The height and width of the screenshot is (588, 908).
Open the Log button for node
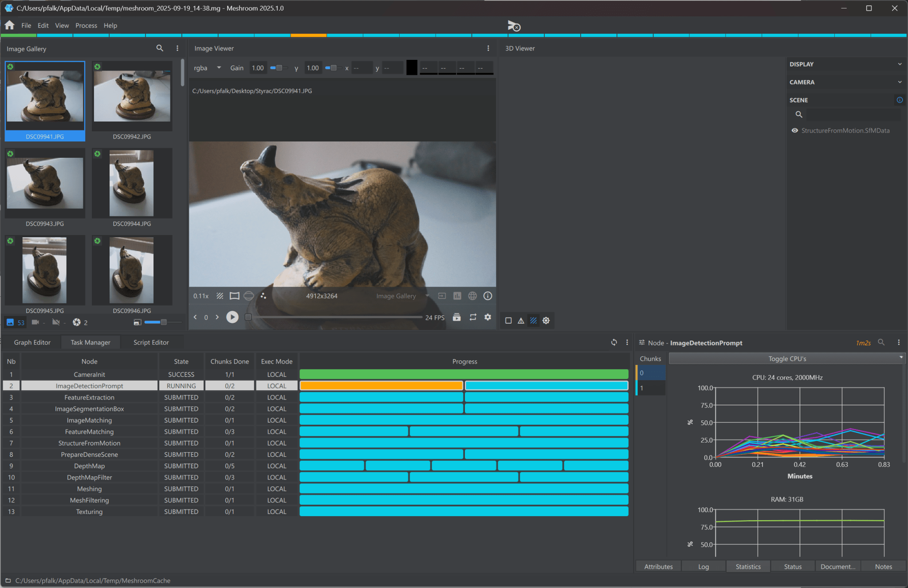[x=703, y=567]
